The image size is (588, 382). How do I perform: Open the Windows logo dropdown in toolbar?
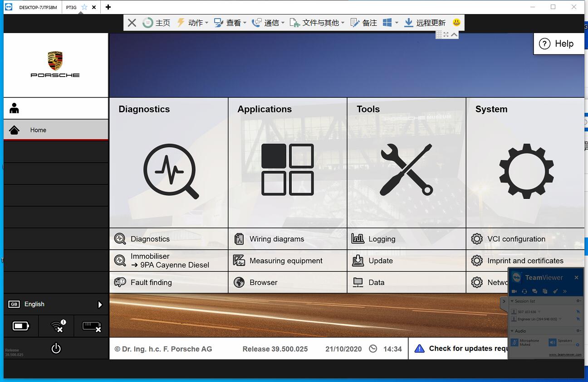click(x=390, y=23)
